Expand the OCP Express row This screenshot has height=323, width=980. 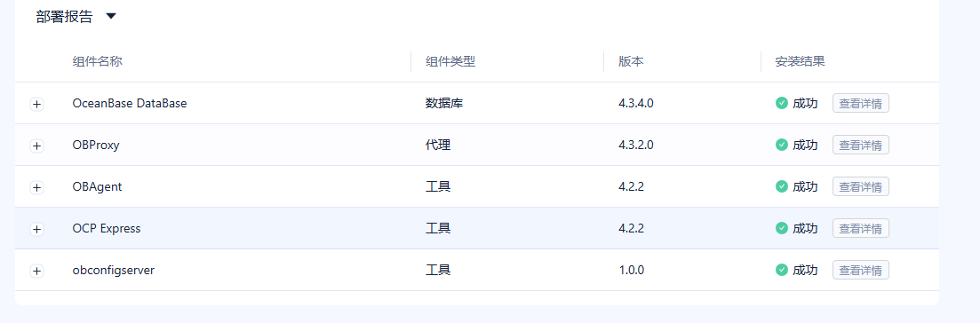pyautogui.click(x=37, y=229)
